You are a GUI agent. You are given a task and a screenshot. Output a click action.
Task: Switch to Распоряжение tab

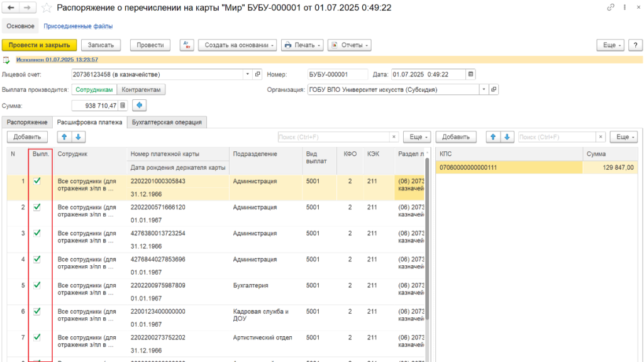(27, 123)
